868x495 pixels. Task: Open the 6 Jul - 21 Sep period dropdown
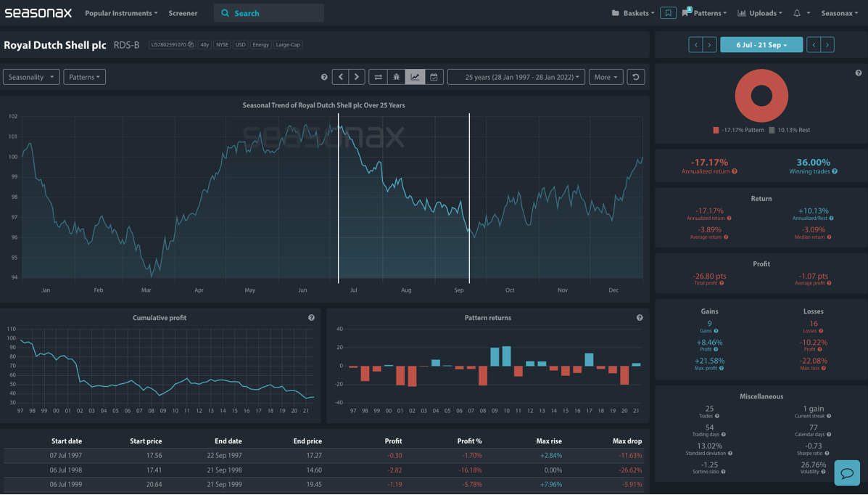[x=761, y=45]
